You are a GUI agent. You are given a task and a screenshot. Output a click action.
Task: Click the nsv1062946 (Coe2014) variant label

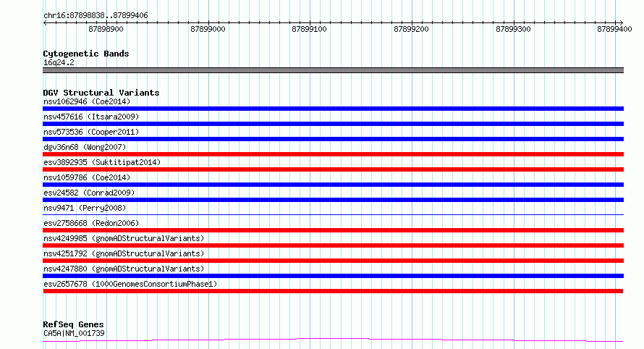pos(87,101)
